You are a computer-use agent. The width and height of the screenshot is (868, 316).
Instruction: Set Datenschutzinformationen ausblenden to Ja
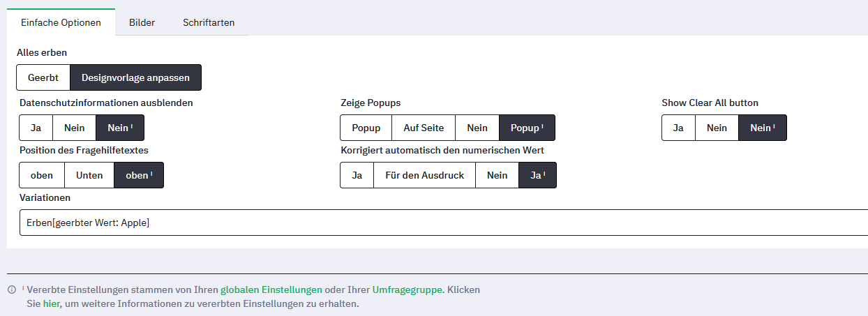coord(36,128)
